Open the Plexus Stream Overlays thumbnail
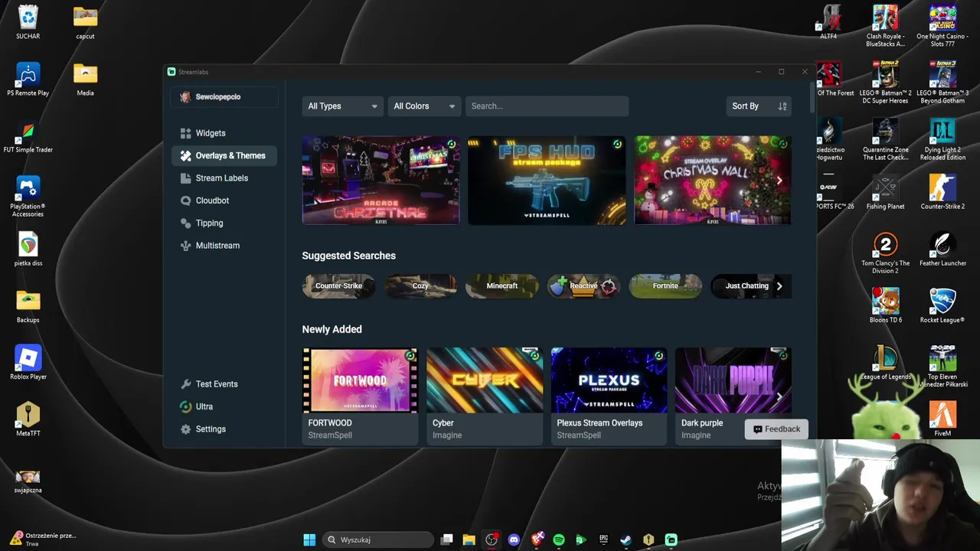 tap(609, 380)
